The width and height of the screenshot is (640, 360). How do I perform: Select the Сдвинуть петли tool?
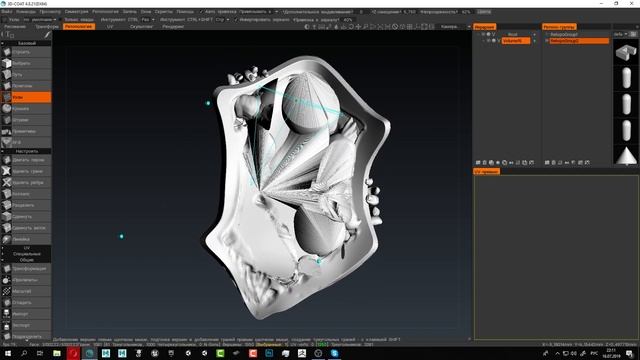point(26,228)
